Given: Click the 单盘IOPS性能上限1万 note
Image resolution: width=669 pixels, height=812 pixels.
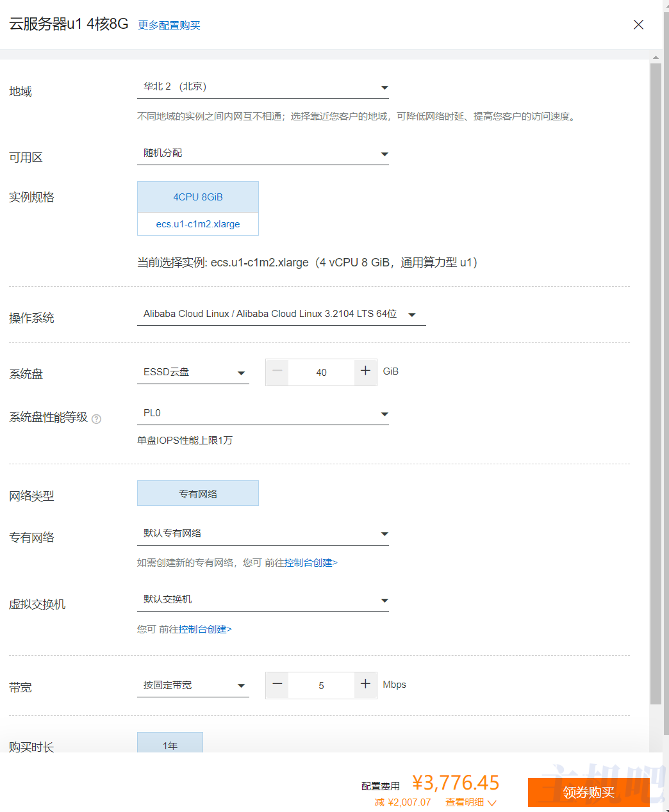Looking at the screenshot, I should tap(185, 441).
